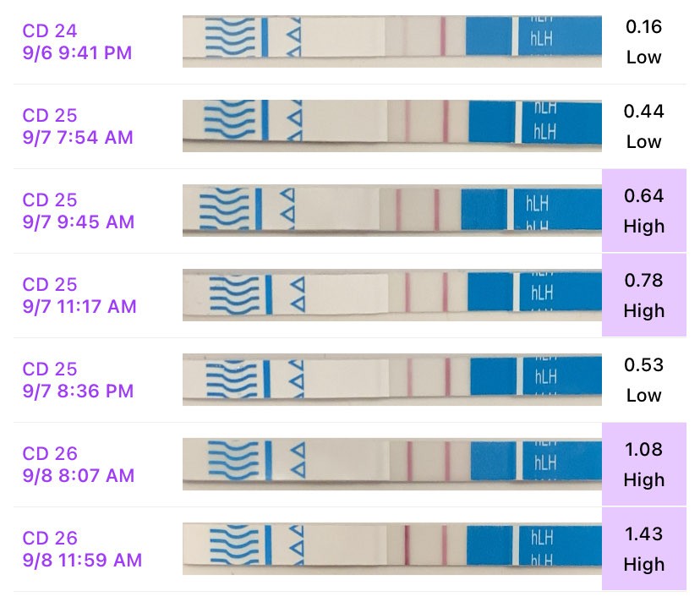
Task: Open the test strip photo for 9/8 8:07 AM
Action: tap(391, 464)
